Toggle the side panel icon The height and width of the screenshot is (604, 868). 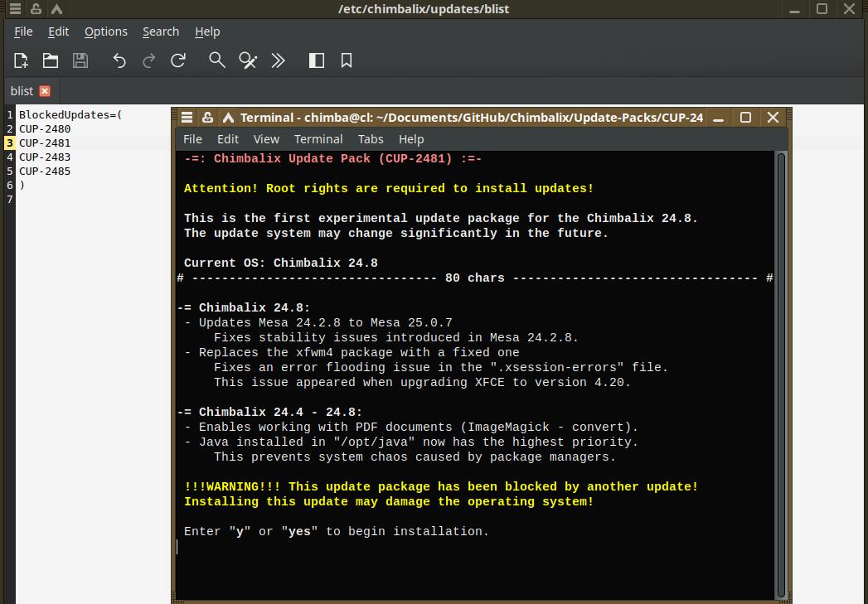coord(316,60)
